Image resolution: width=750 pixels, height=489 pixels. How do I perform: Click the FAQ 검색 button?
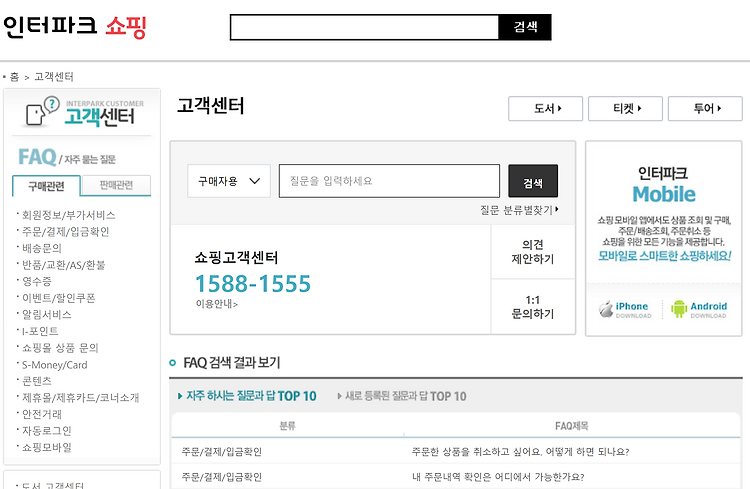tap(533, 181)
